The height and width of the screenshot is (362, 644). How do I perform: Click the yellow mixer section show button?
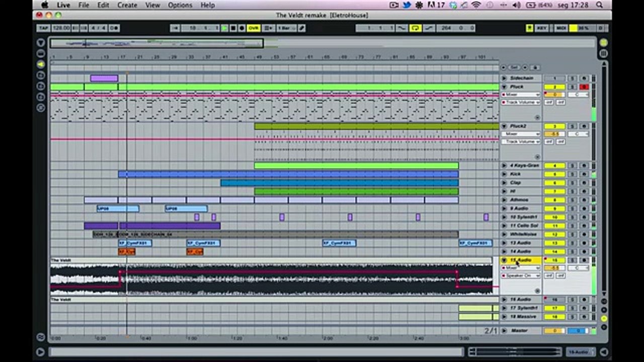tap(604, 319)
